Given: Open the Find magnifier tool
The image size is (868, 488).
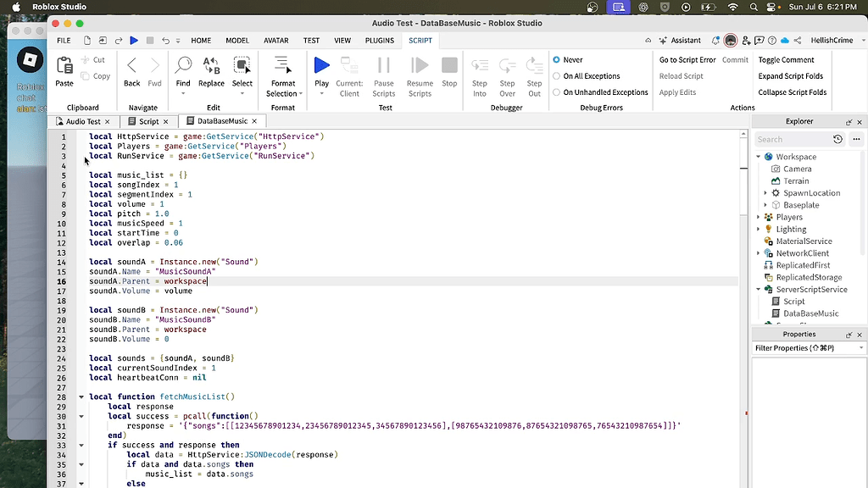Looking at the screenshot, I should 183,65.
